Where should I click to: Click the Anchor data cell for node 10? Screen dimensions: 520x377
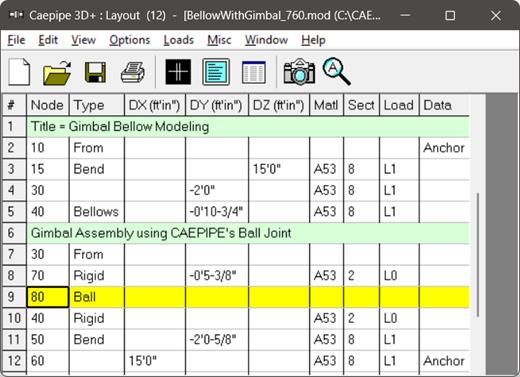[x=444, y=148]
